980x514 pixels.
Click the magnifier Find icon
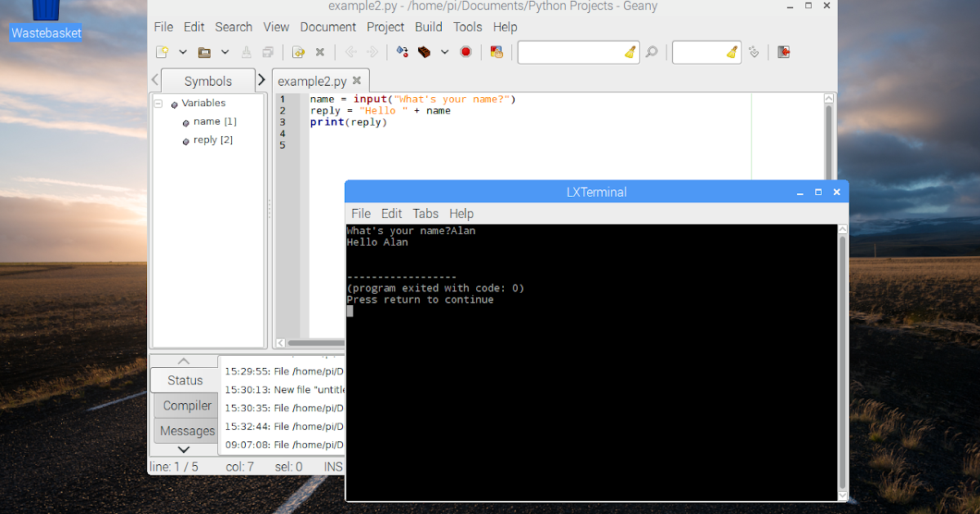click(x=652, y=52)
